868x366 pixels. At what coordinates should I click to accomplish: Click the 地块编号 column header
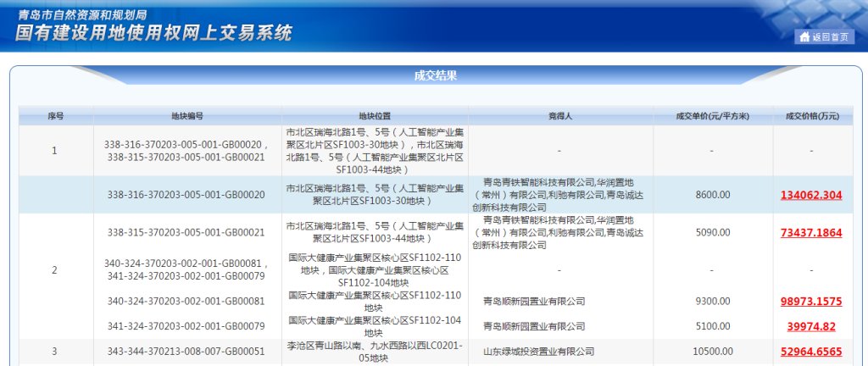point(187,116)
